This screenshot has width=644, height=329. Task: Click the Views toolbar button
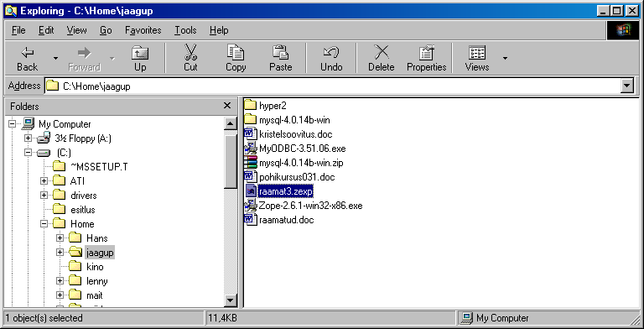pos(477,59)
